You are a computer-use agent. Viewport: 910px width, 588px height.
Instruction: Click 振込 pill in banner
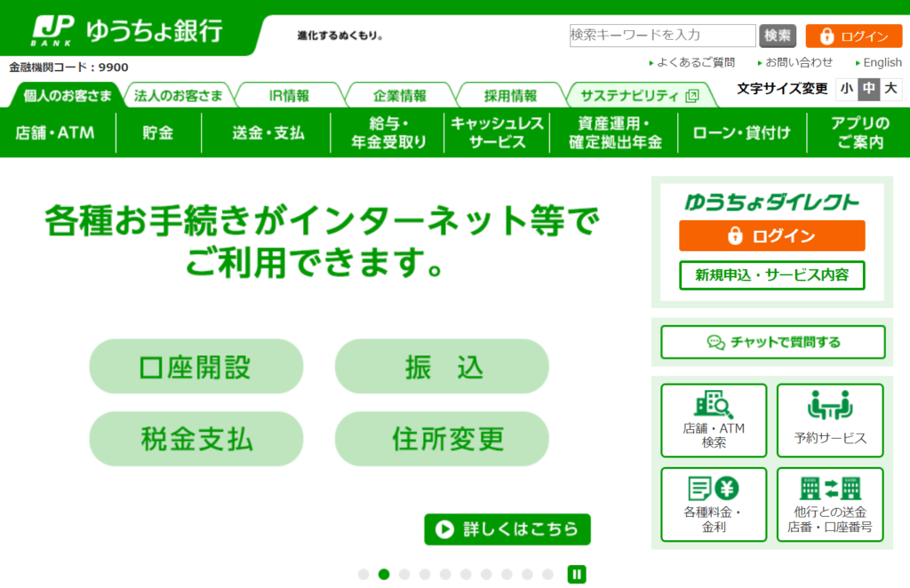(443, 367)
